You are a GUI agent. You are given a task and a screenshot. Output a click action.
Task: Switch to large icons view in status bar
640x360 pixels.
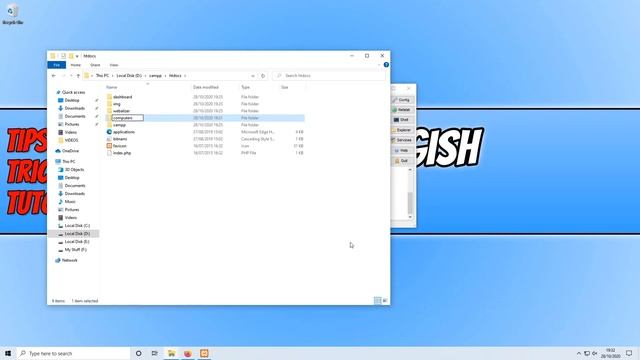(385, 301)
